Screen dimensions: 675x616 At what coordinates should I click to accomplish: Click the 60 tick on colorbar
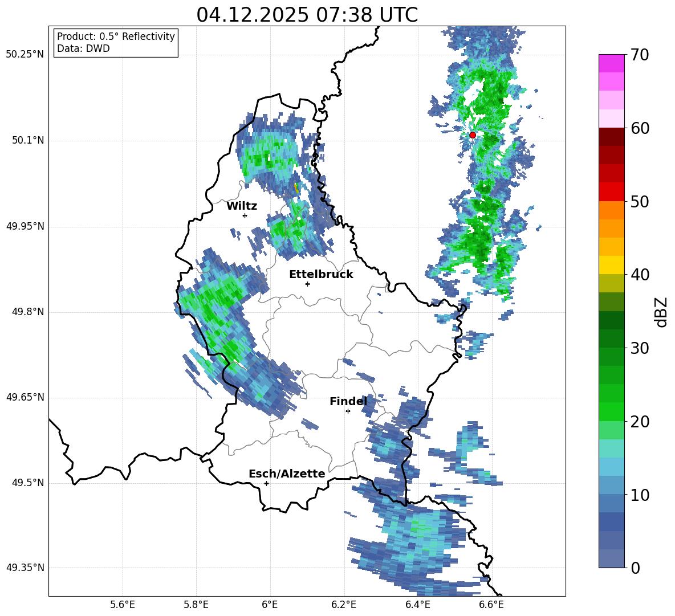640,128
